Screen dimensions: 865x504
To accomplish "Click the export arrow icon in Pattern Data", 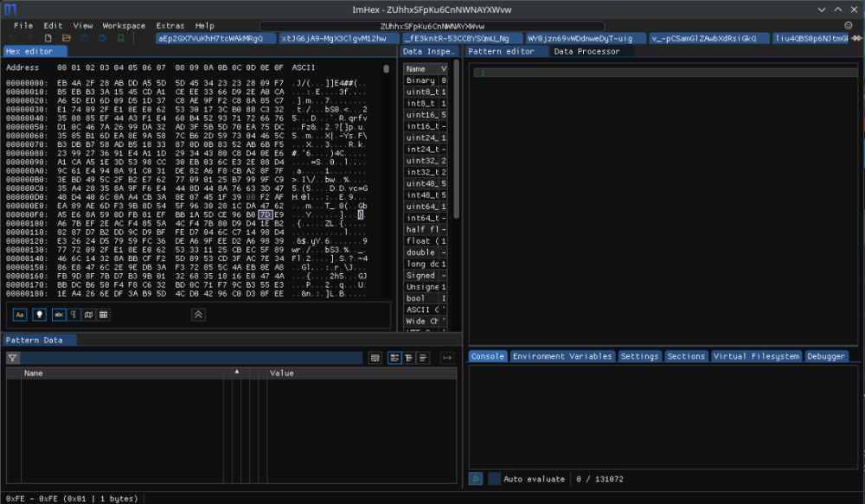I will click(447, 358).
